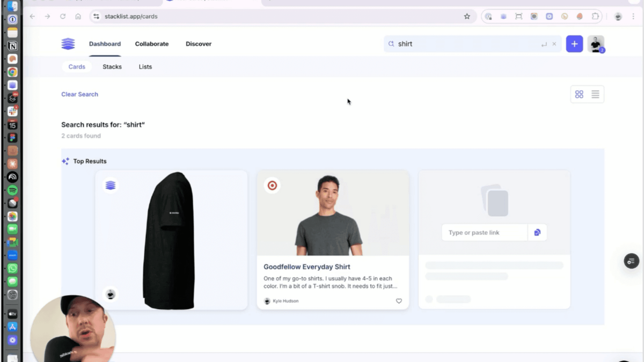Reload the page with the refresh icon
644x362 pixels.
pyautogui.click(x=63, y=17)
